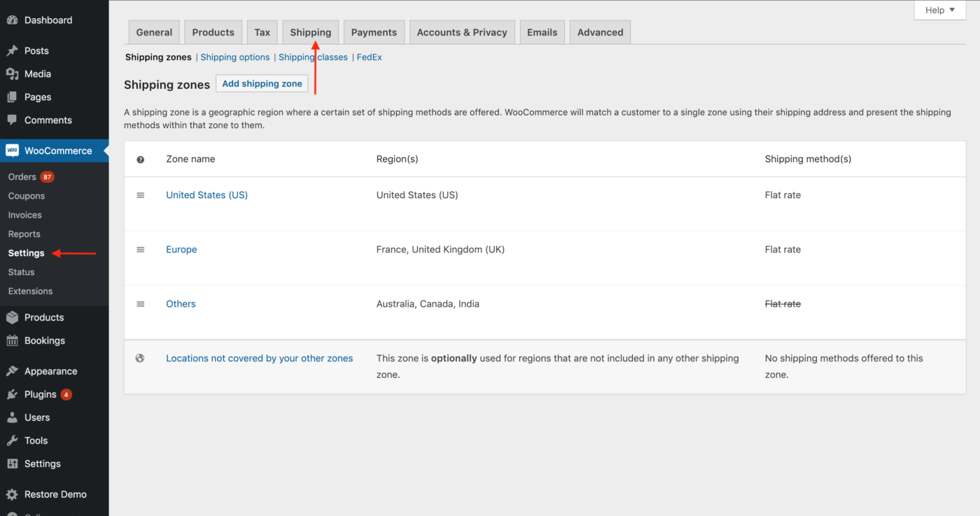Open the Appearance brush icon
This screenshot has width=980, height=516.
click(x=13, y=370)
